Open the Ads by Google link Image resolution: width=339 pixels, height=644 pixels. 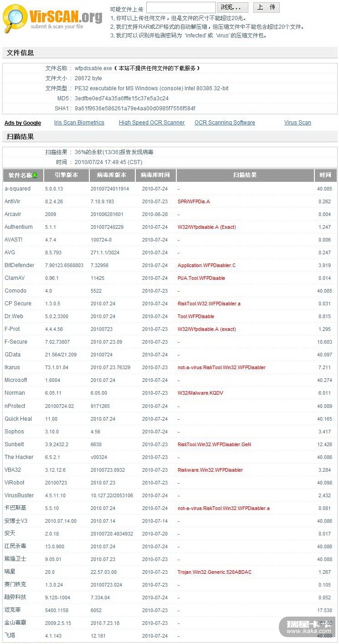23,123
